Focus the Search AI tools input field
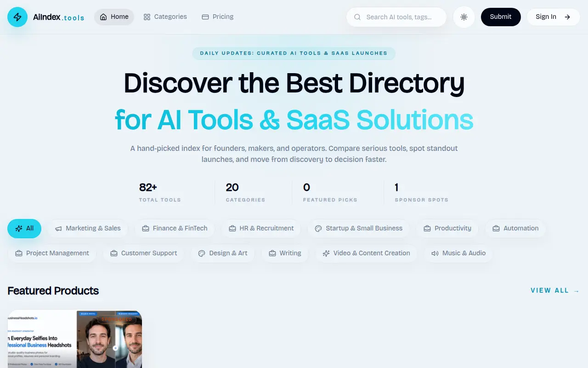Screen dimensions: 588x368 [x=396, y=17]
